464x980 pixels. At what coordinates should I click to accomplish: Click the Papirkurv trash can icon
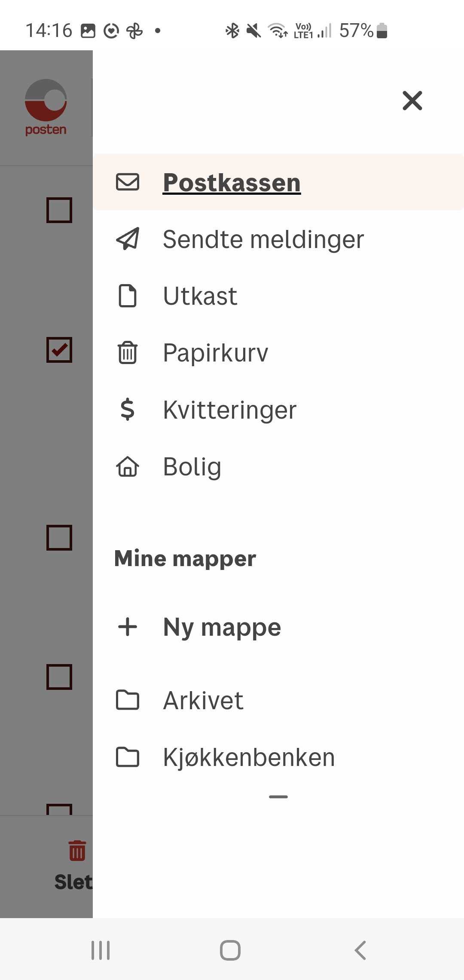tap(128, 352)
